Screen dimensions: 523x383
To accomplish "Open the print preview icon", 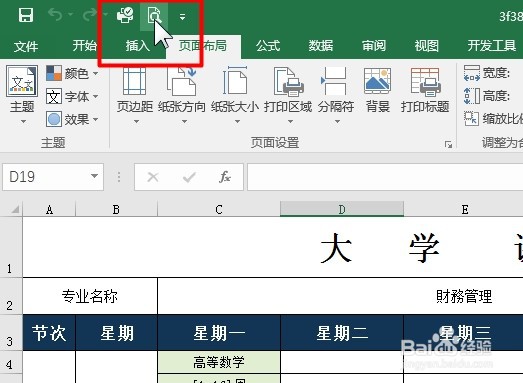I will (x=154, y=15).
